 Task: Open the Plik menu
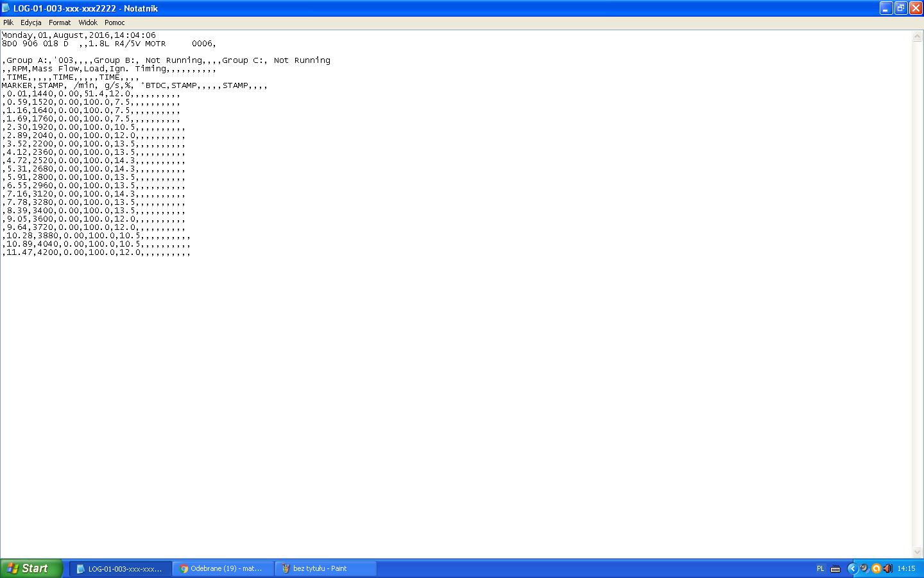tap(8, 22)
